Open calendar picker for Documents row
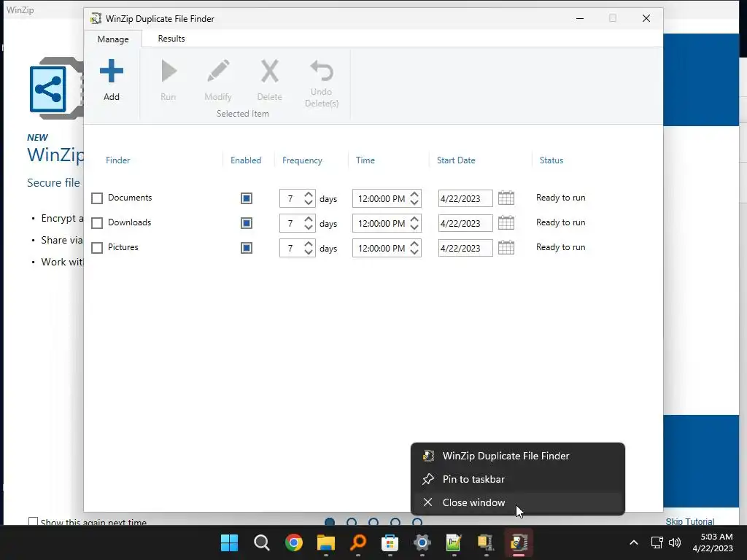 [506, 198]
